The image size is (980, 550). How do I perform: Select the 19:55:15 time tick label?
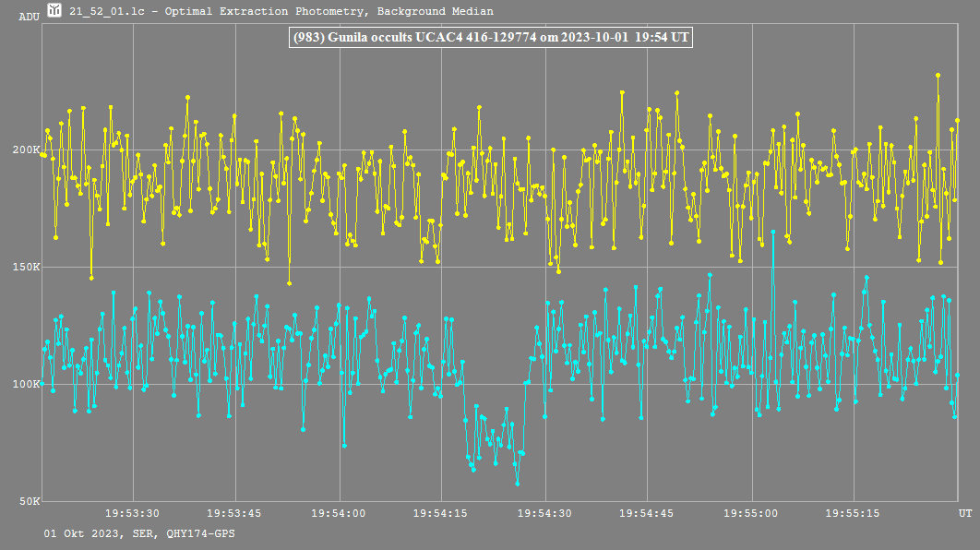coord(853,513)
